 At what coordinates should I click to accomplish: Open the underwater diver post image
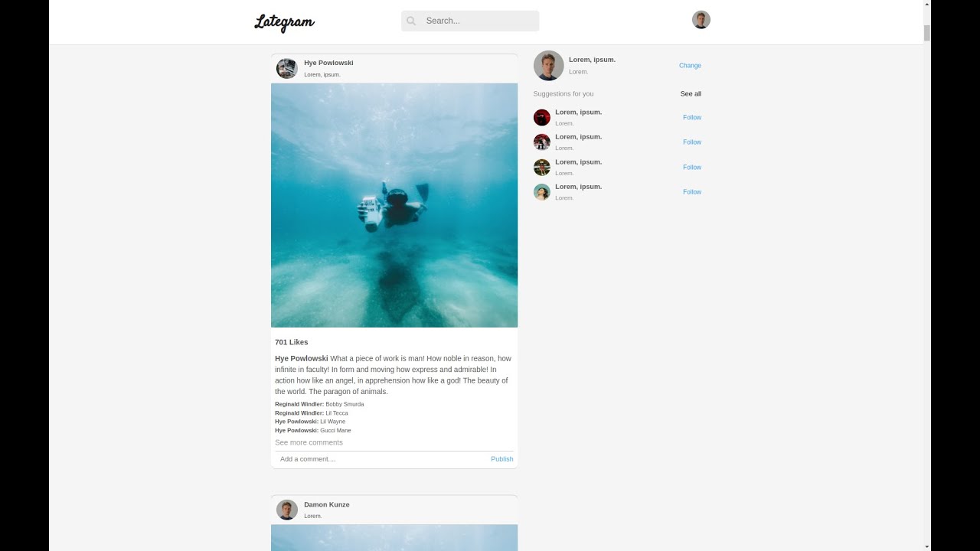coord(394,205)
